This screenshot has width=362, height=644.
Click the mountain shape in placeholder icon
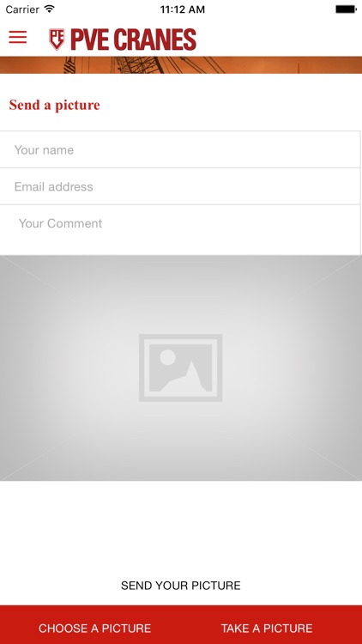point(187,378)
